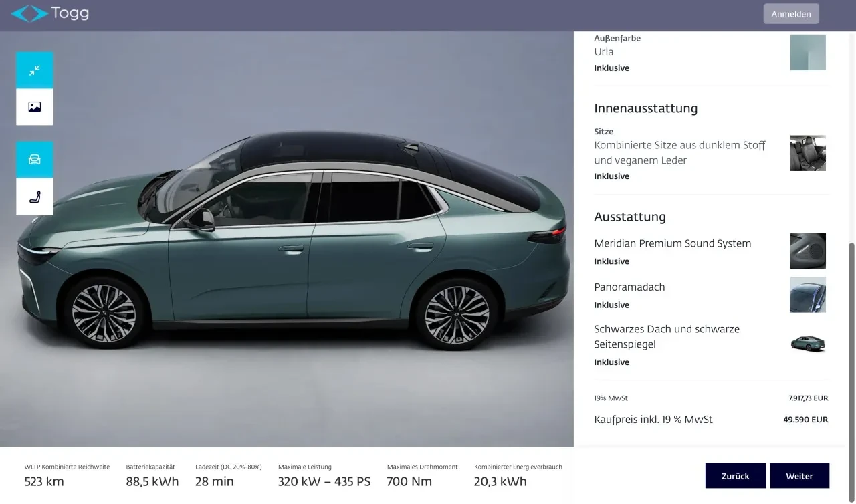Image resolution: width=856 pixels, height=504 pixels.
Task: Click the car side-view render
Action: pos(294,241)
